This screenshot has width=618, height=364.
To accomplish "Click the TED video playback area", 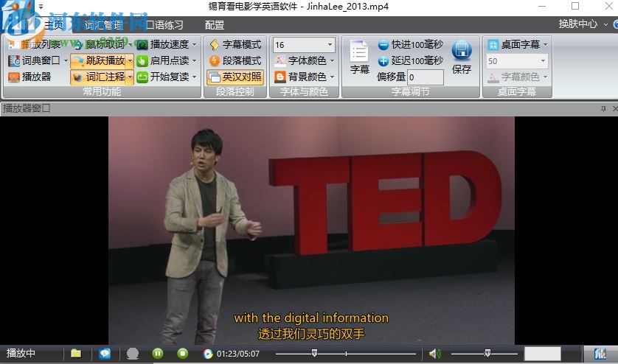I will click(x=311, y=231).
